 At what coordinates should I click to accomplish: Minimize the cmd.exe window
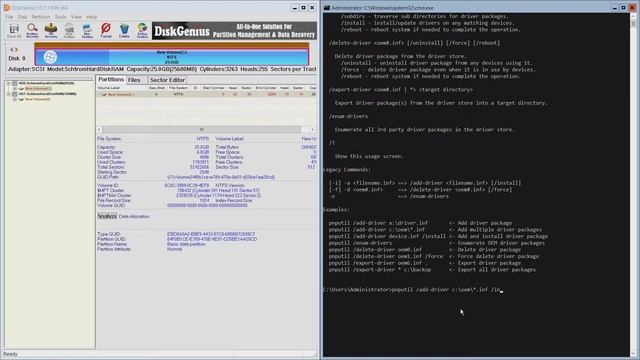point(615,8)
